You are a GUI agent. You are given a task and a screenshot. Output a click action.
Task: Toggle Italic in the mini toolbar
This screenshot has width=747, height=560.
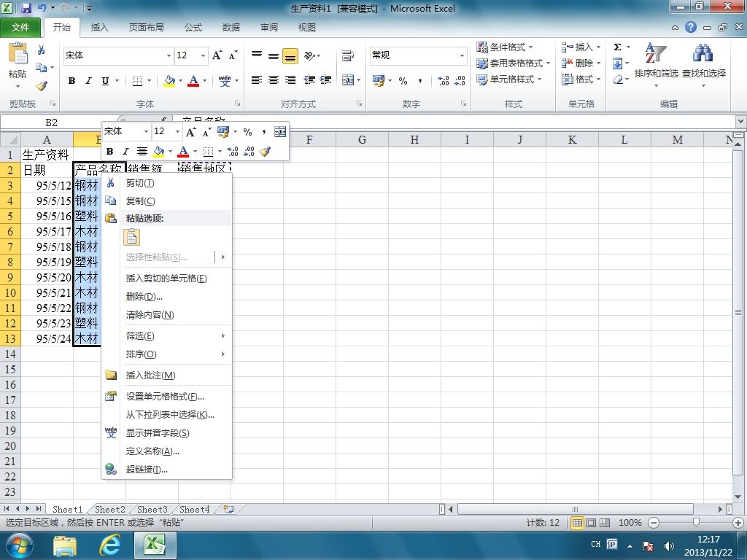125,152
